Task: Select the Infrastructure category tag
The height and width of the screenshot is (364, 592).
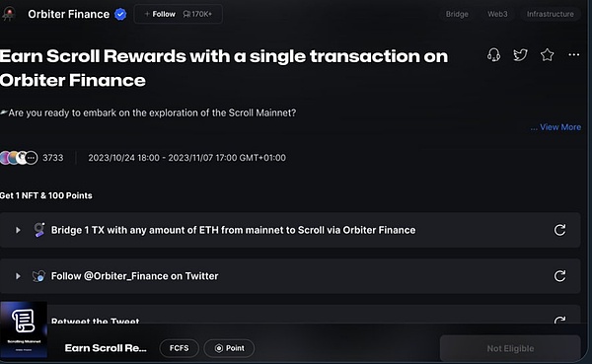Action: 551,14
